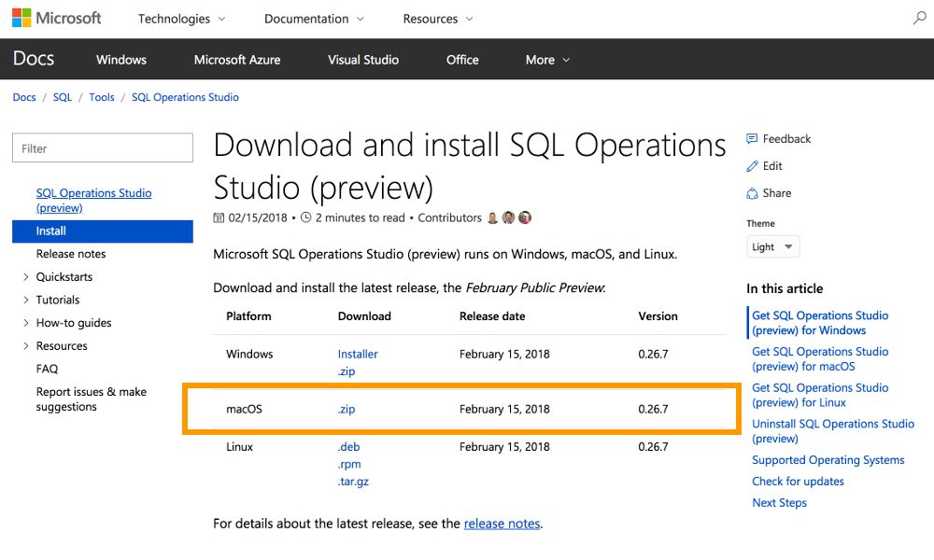Expand the How-to guides section
934x560 pixels.
pyautogui.click(x=26, y=323)
